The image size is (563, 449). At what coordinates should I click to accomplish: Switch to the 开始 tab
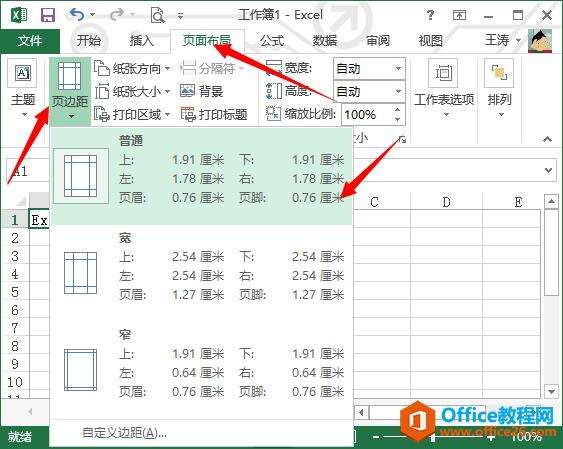pos(89,41)
